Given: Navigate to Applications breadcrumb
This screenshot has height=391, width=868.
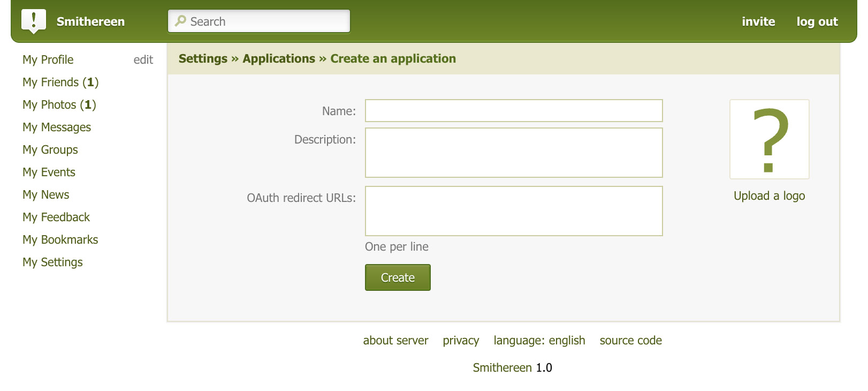Looking at the screenshot, I should tap(279, 59).
